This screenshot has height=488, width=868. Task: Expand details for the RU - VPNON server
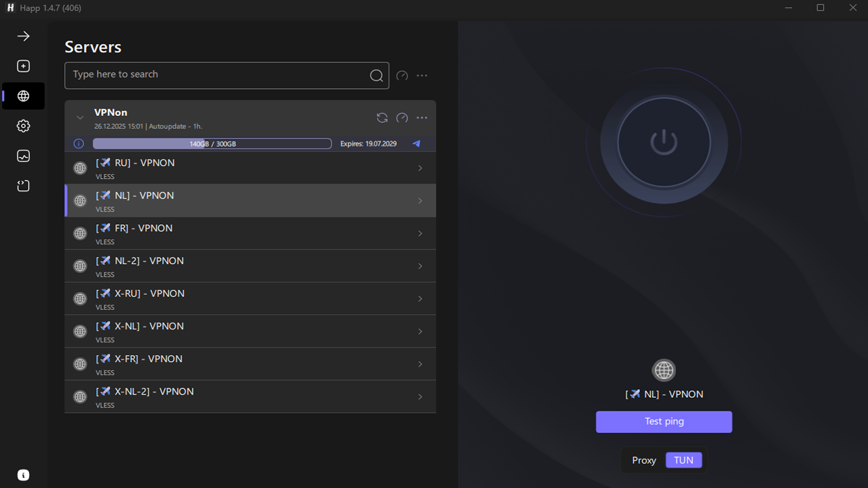pos(420,167)
